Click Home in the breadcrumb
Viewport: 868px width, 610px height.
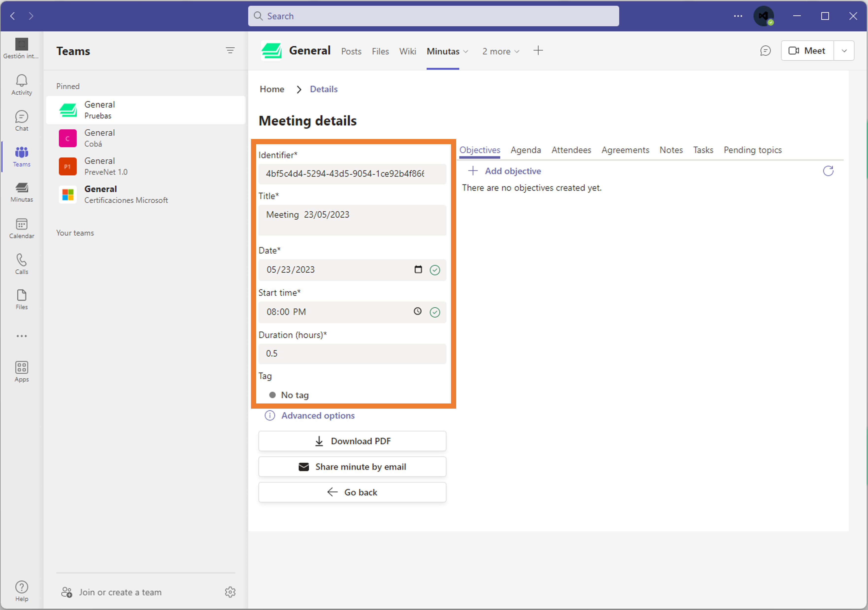tap(272, 89)
